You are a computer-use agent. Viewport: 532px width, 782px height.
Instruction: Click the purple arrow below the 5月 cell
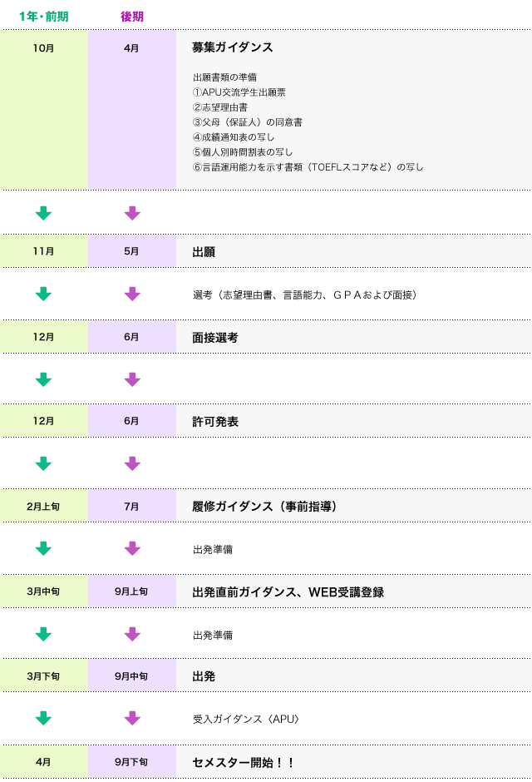131,294
